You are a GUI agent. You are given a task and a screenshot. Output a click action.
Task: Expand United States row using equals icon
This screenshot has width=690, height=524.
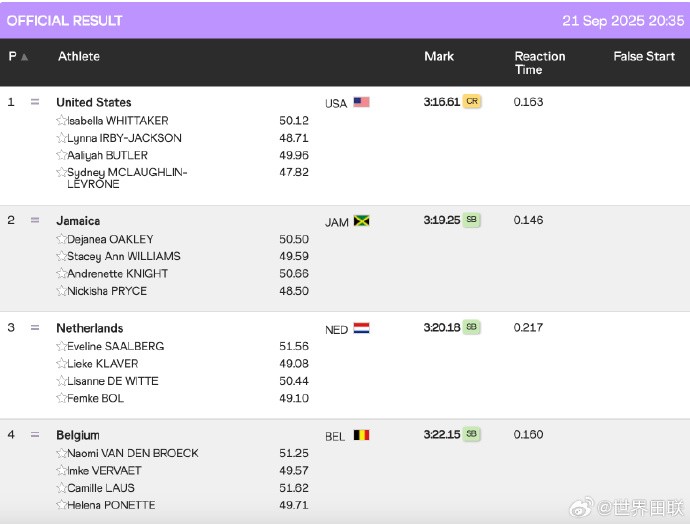35,102
